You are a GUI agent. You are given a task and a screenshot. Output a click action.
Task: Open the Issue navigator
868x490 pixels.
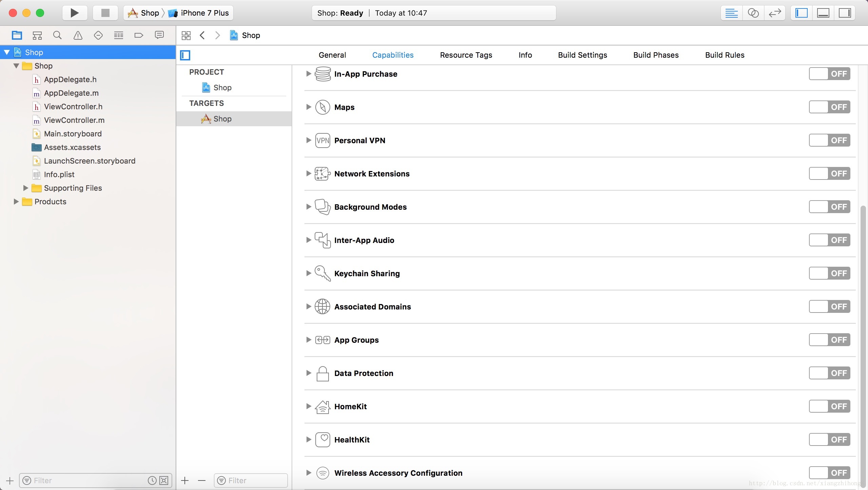(x=78, y=35)
